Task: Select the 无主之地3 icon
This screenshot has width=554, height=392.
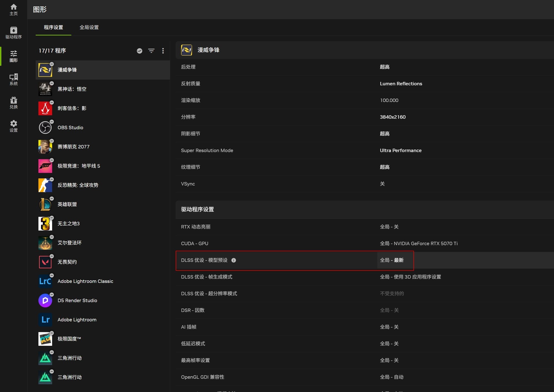Action: 45,223
